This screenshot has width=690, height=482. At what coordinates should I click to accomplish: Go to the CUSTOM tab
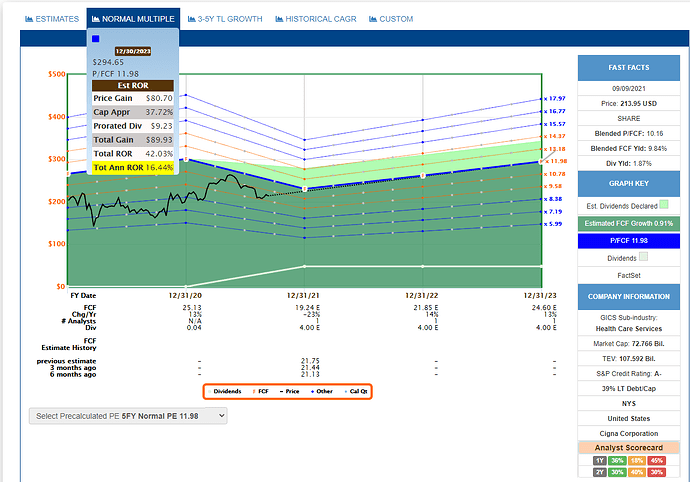click(391, 19)
